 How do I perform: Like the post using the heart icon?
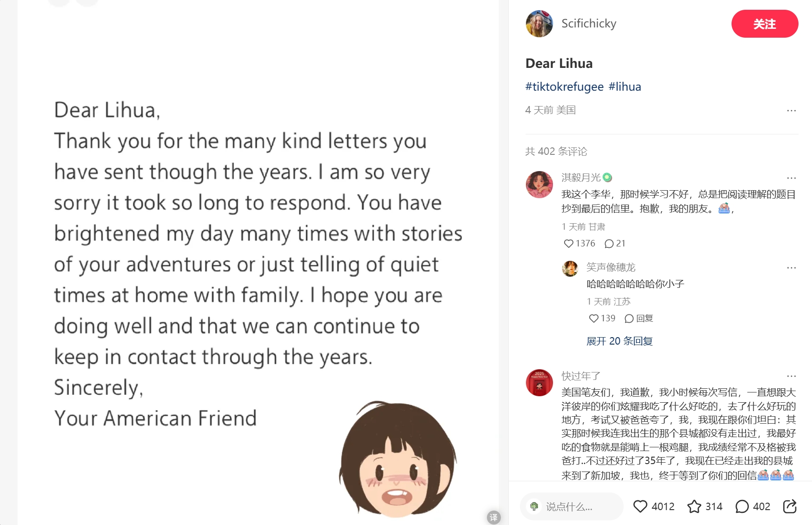[640, 506]
